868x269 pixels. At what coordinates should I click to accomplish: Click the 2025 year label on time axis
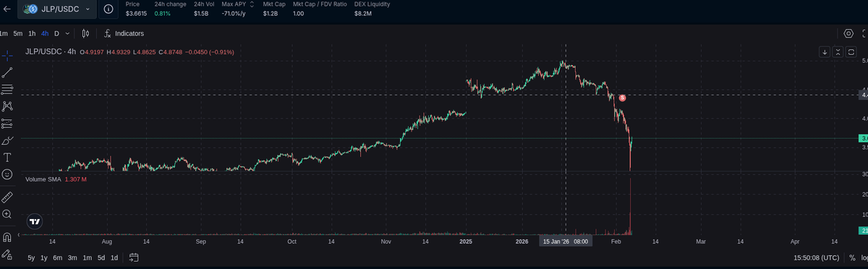(x=466, y=241)
